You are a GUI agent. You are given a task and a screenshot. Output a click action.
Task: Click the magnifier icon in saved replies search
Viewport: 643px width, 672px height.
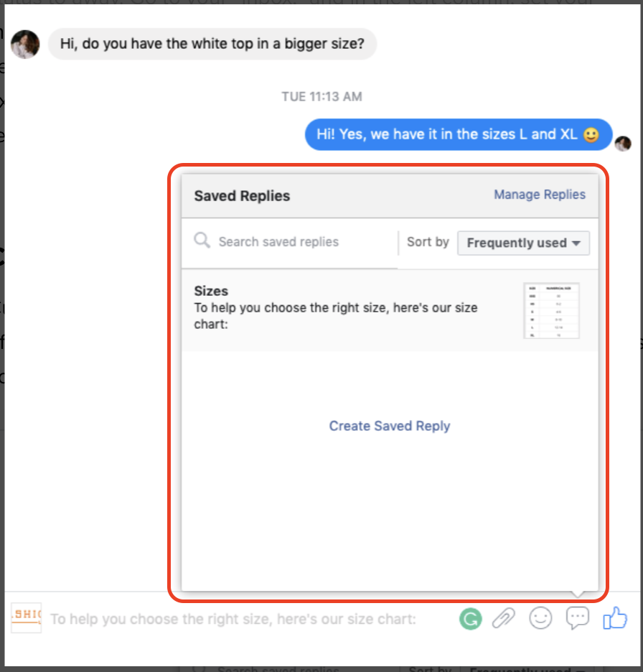(x=202, y=241)
